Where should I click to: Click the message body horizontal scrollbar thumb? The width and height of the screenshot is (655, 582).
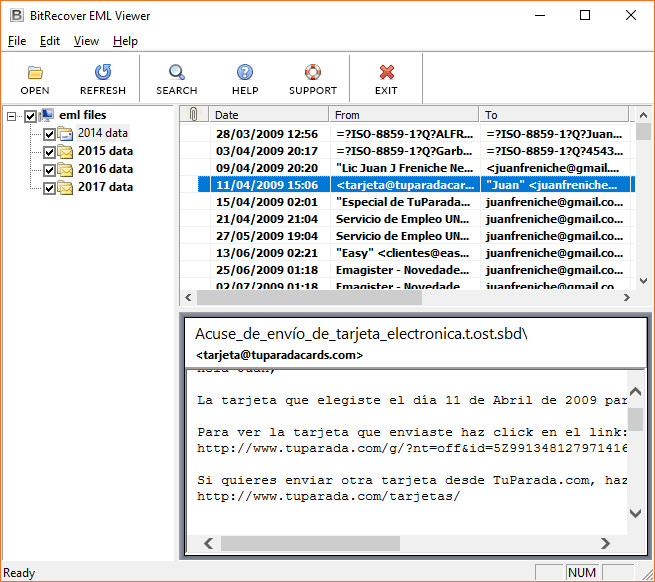(310, 543)
